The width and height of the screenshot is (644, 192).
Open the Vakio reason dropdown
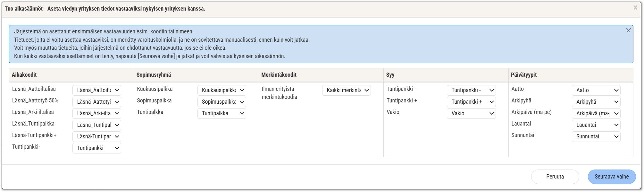coord(471,113)
